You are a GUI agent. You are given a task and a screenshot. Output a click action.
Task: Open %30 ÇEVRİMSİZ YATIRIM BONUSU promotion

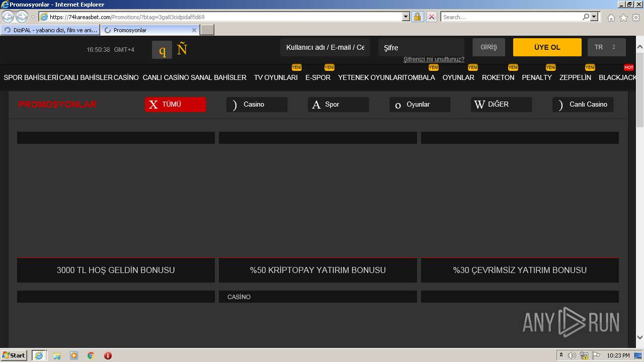pos(520,270)
